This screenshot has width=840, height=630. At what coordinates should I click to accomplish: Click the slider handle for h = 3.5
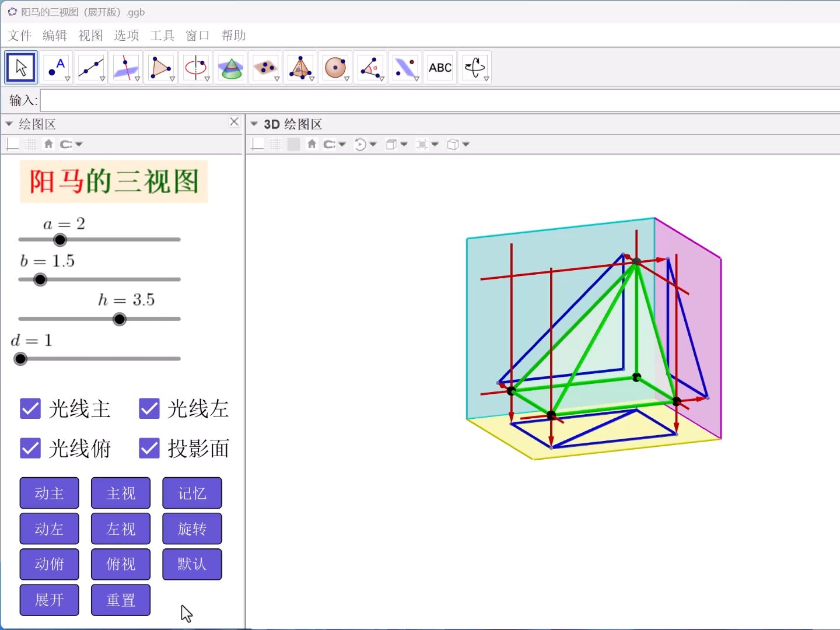pos(120,319)
